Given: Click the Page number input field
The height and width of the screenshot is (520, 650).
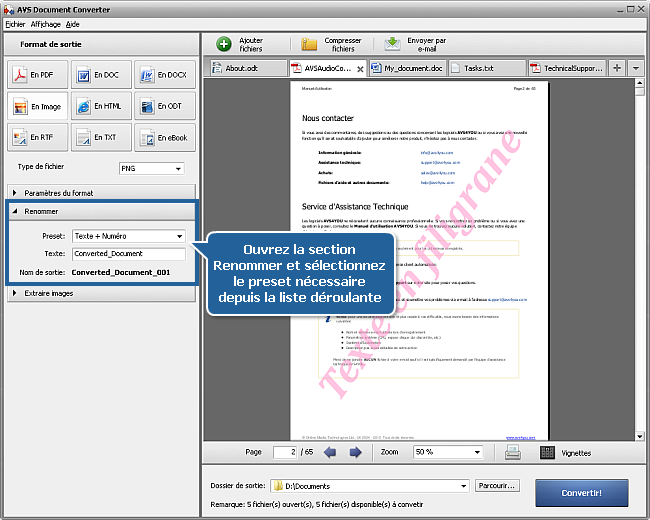Looking at the screenshot, I should tap(285, 452).
